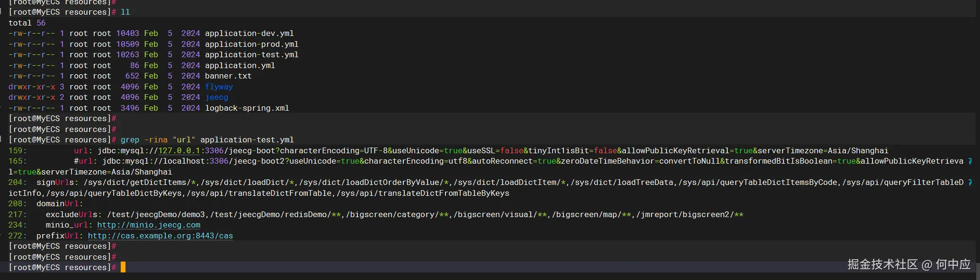This screenshot has width=980, height=280.
Task: Click the 127.0.0.1 address in line 159
Action: 179,151
